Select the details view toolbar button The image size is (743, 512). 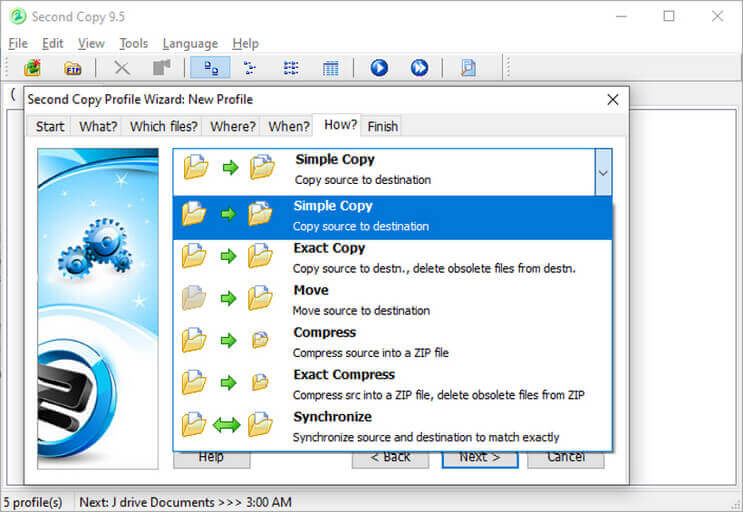tap(330, 68)
